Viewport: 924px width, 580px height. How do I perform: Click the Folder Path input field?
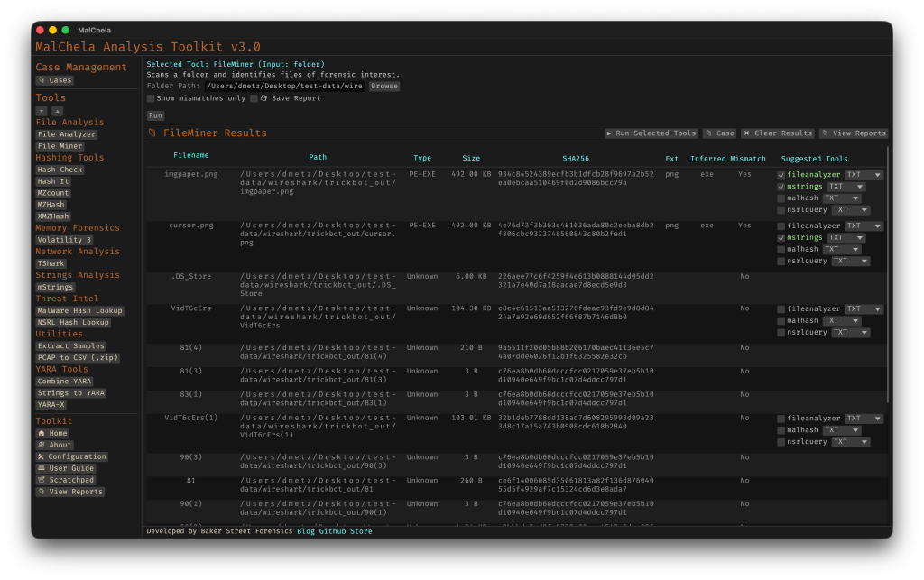(x=284, y=87)
